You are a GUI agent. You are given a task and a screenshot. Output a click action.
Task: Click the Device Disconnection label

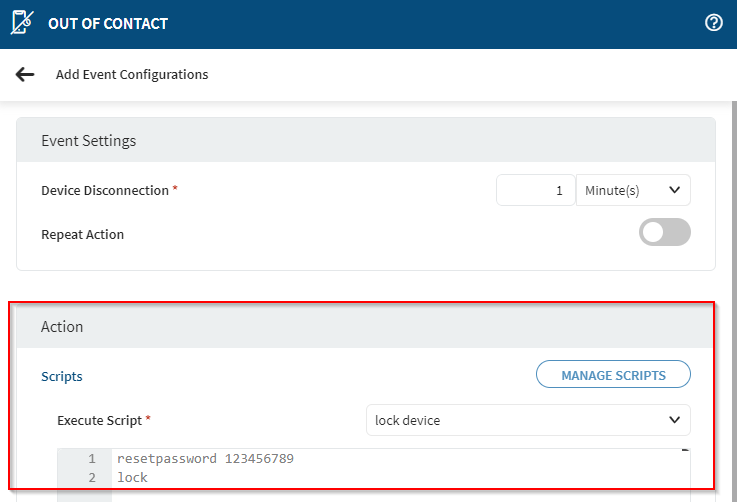[104, 190]
